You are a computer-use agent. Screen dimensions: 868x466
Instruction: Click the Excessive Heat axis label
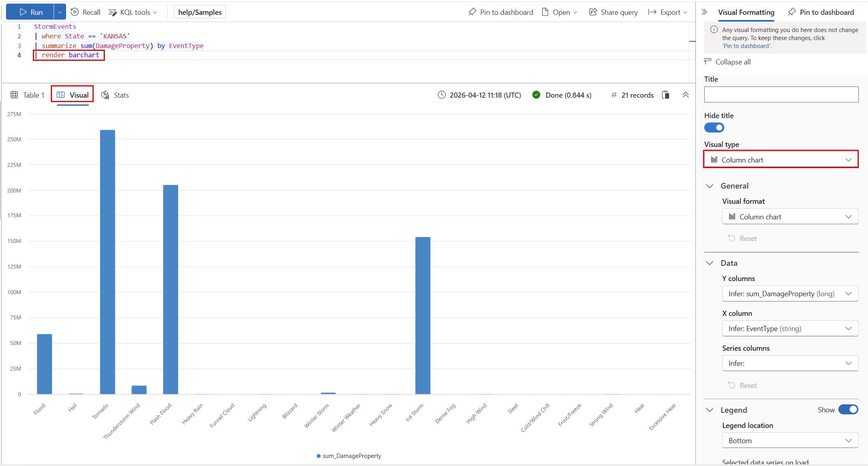pos(663,417)
